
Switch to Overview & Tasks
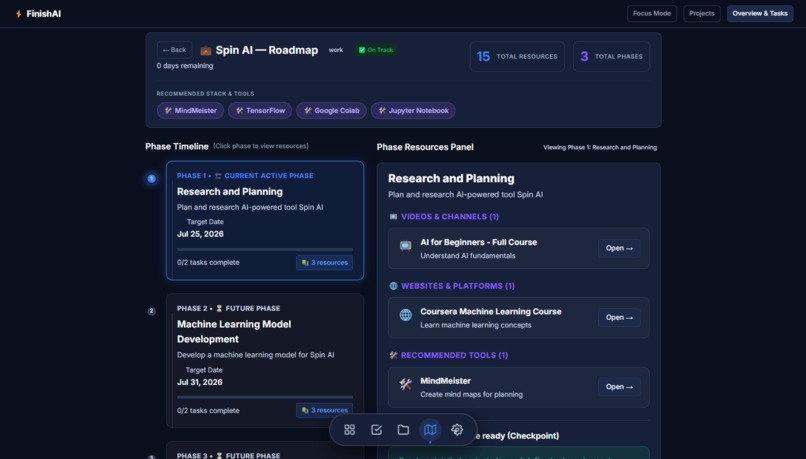pyautogui.click(x=760, y=13)
